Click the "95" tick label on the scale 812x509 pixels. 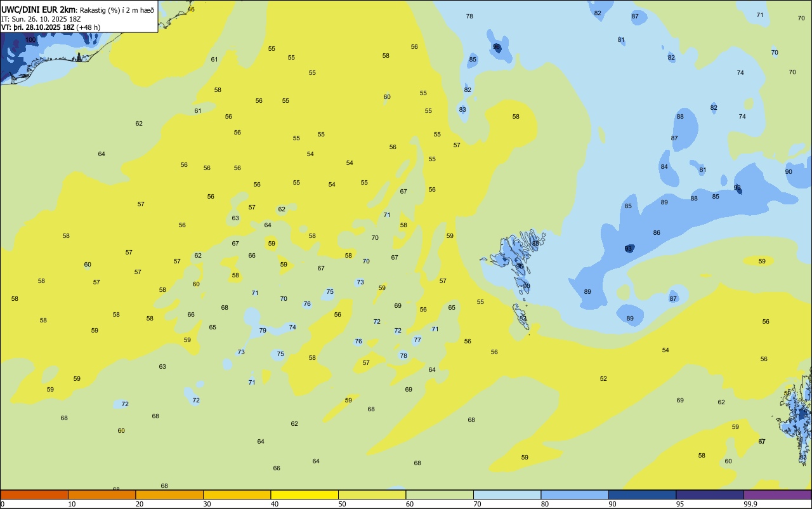point(680,504)
